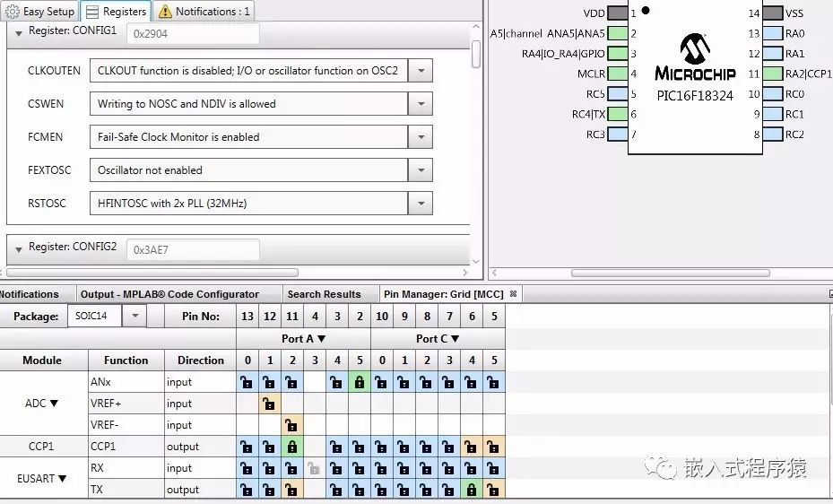Lock VREF- on Port A pin 2
Viewport: 833px width, 504px height.
click(291, 425)
